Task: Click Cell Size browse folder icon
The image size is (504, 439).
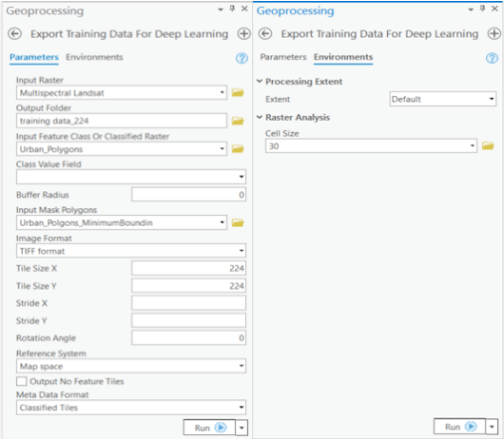Action: pos(488,145)
